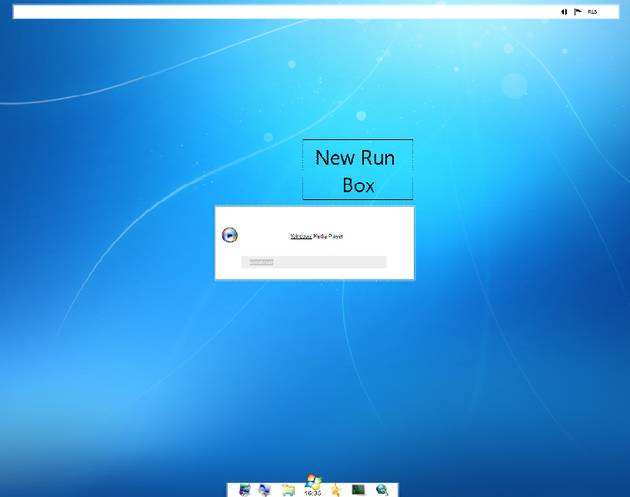
Task: Click the flag notification icon in top bar
Action: tap(577, 12)
